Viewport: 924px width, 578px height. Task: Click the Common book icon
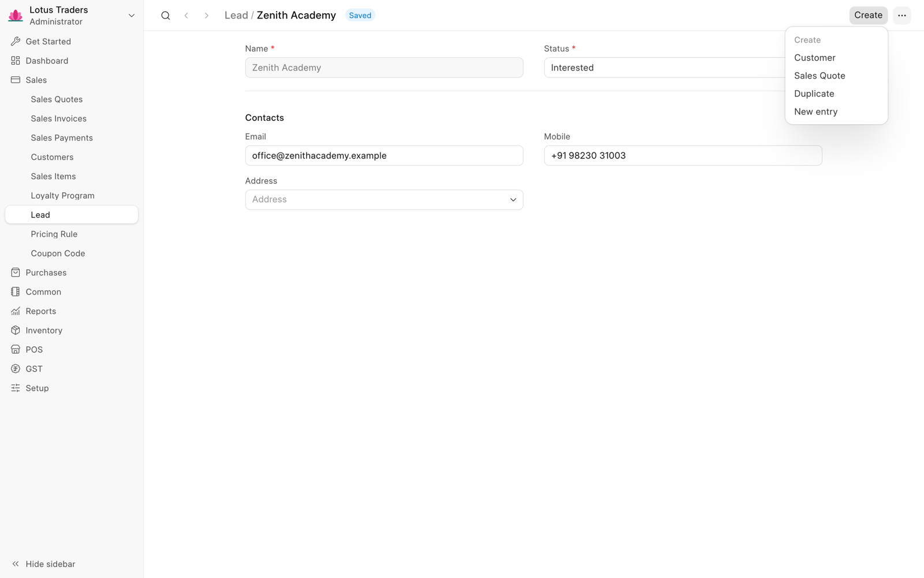pyautogui.click(x=16, y=292)
